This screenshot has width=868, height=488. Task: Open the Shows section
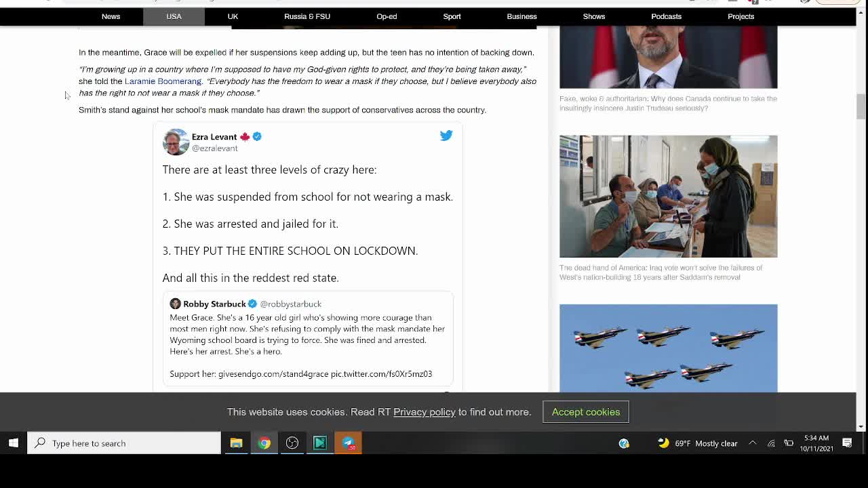pos(593,16)
